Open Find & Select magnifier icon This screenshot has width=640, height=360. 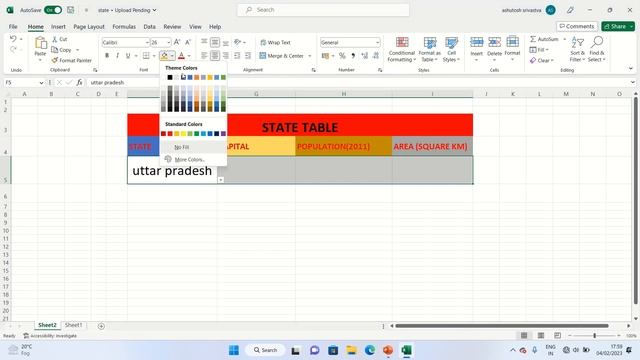click(x=597, y=42)
